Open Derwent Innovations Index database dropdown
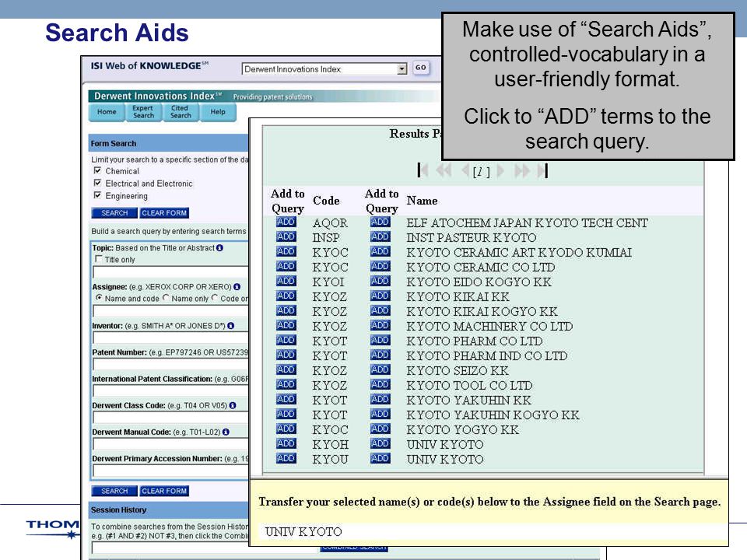 tap(324, 69)
